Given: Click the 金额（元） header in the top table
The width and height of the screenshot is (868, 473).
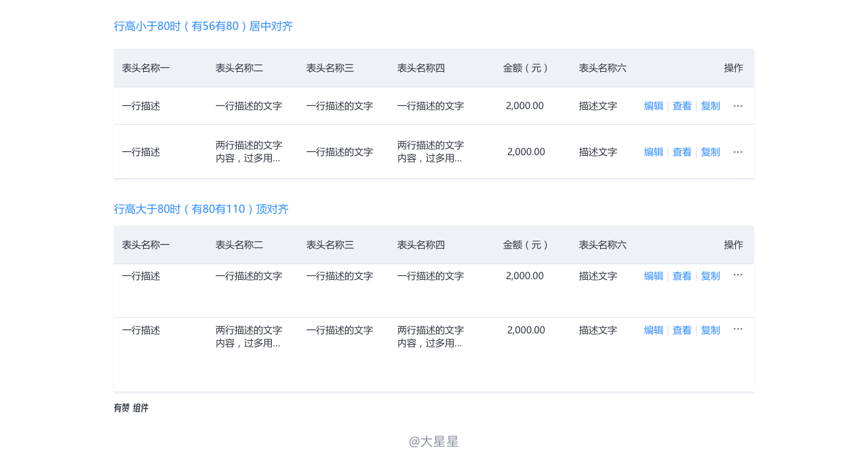Looking at the screenshot, I should tap(526, 68).
